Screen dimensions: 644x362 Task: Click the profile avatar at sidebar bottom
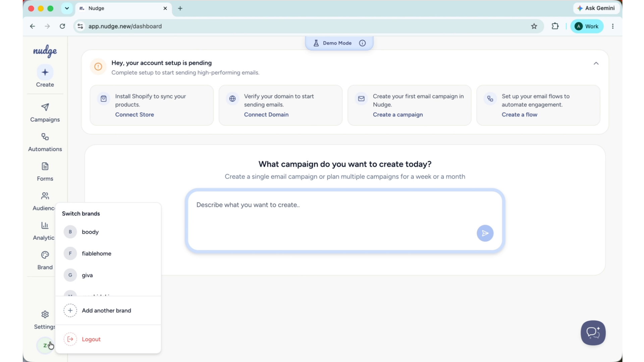point(45,345)
